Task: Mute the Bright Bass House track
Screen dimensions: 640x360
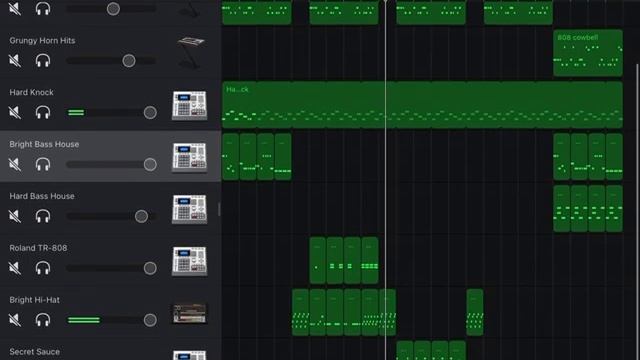Action: point(15,164)
